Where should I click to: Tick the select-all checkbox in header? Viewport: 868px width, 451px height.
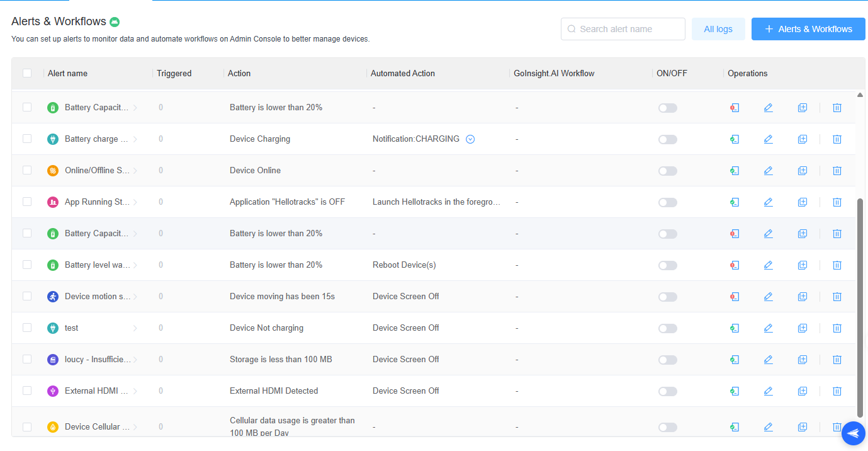[x=27, y=73]
